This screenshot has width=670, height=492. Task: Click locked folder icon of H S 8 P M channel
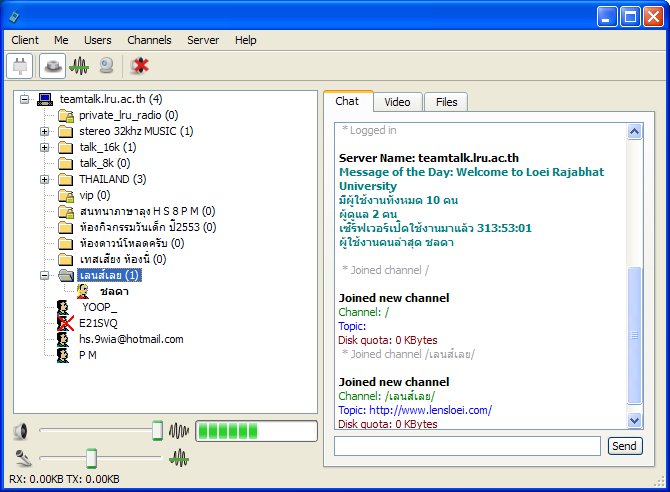tap(66, 211)
